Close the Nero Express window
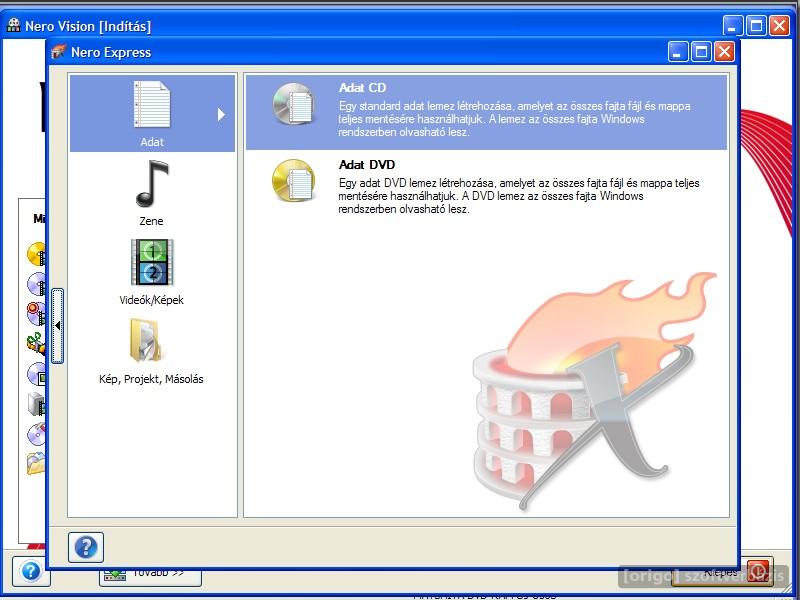The height and width of the screenshot is (600, 800). coord(724,52)
